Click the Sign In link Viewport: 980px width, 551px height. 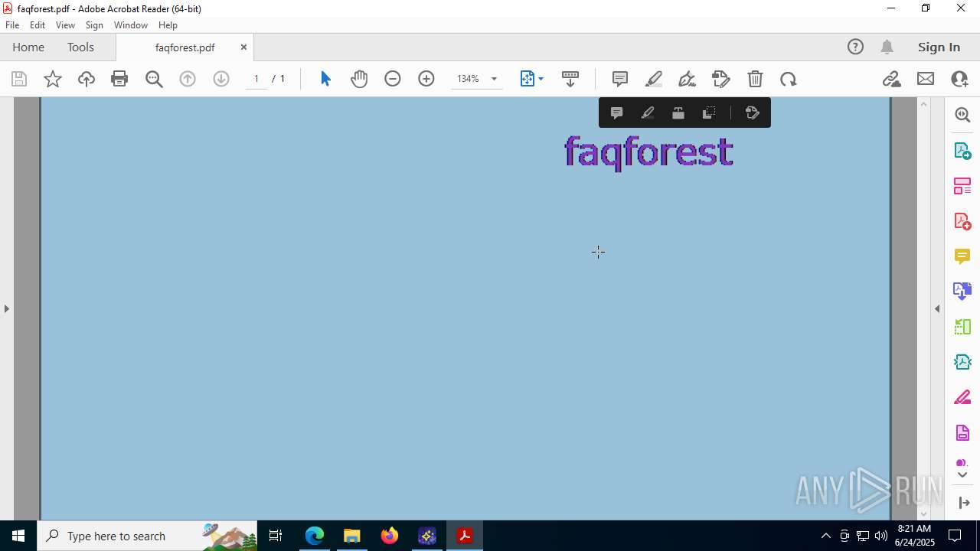point(939,47)
